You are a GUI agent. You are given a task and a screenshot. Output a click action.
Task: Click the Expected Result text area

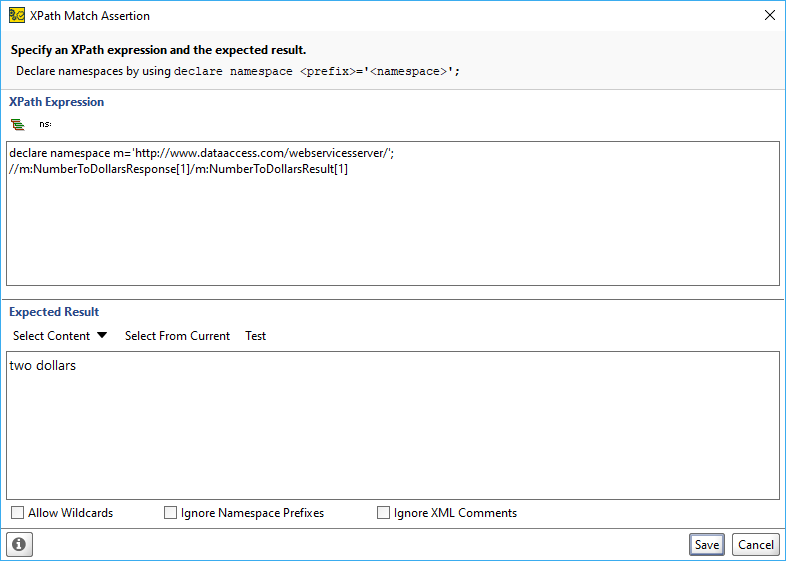393,426
